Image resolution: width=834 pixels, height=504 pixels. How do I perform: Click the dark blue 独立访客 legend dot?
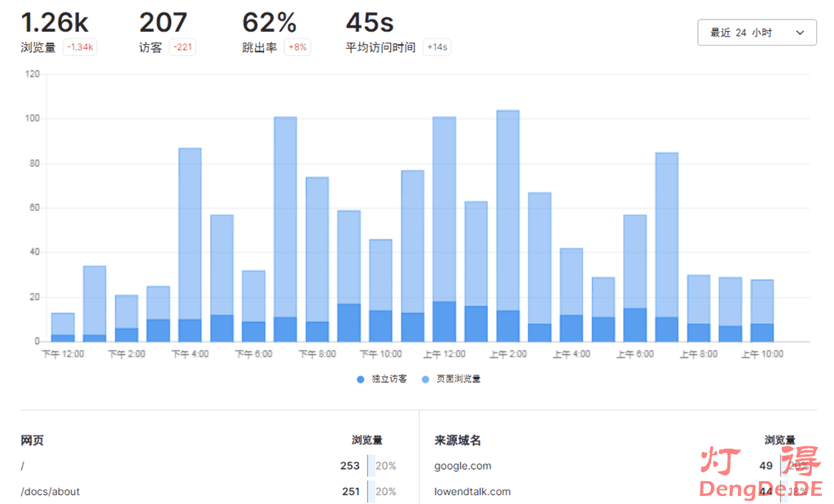(x=361, y=379)
